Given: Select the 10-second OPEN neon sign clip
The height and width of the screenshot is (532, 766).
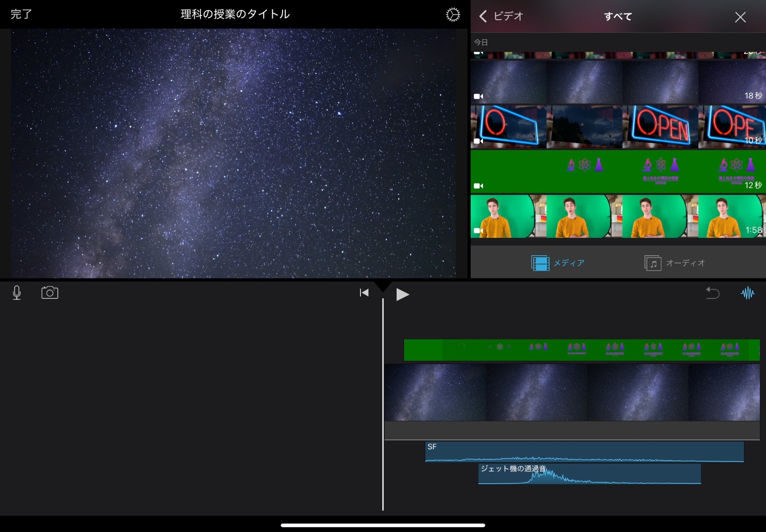Looking at the screenshot, I should 618,127.
